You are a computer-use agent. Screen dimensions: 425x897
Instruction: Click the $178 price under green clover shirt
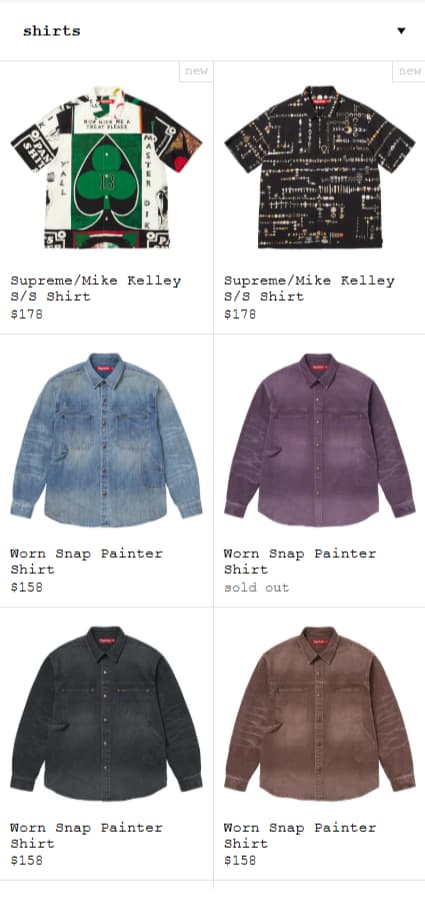point(26,314)
